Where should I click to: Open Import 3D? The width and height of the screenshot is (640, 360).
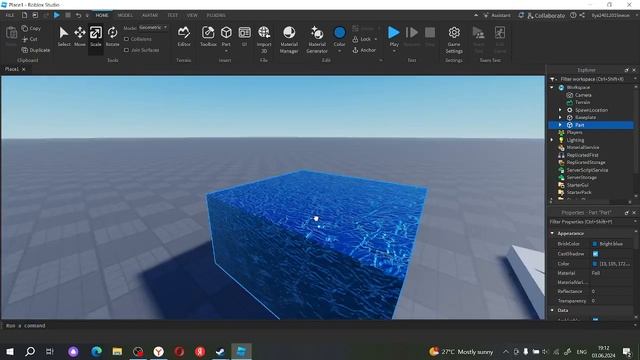tap(264, 40)
